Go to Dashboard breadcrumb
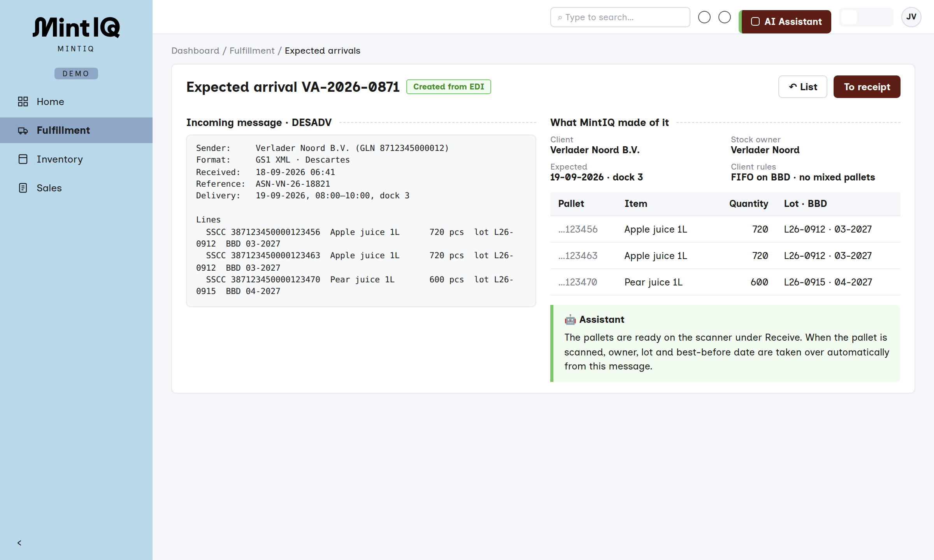 195,51
